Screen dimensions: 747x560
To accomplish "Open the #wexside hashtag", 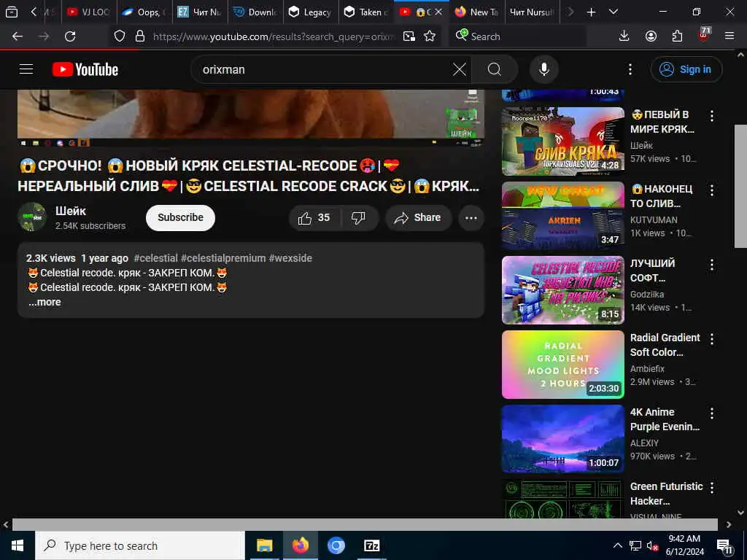I will click(x=290, y=258).
